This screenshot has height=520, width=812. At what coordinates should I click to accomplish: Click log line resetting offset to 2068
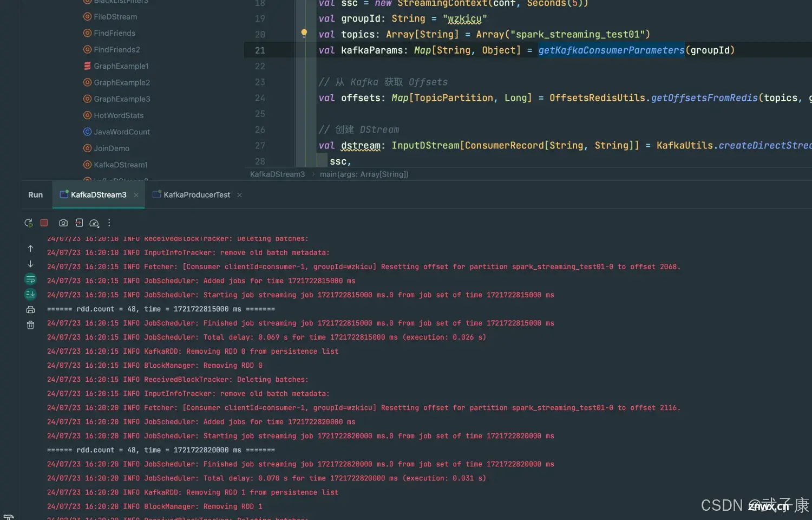(x=364, y=266)
